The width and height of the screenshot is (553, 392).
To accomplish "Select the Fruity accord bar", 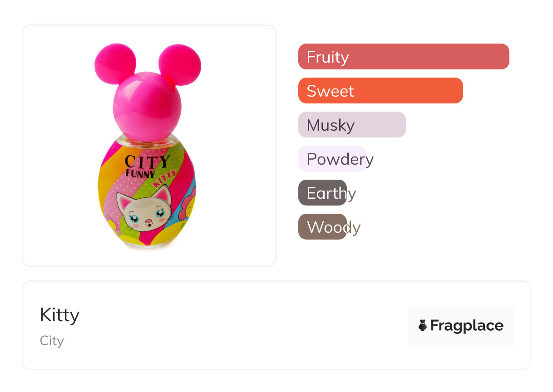I will pos(404,57).
